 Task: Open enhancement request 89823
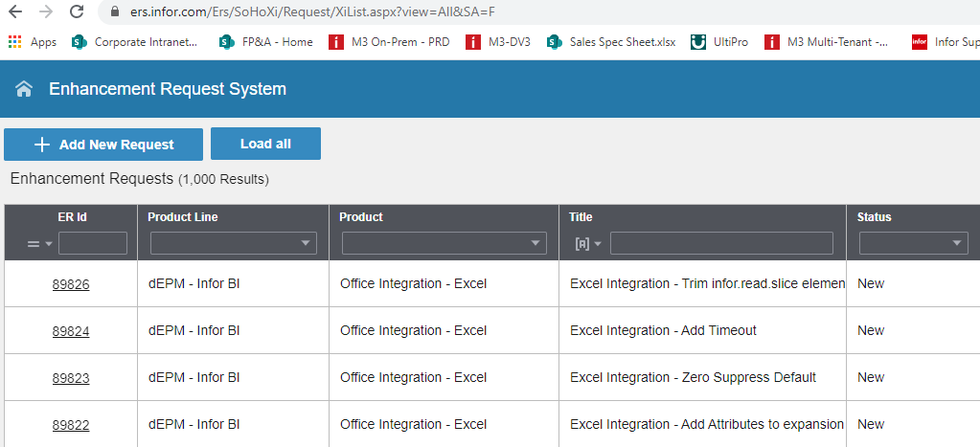[x=71, y=378]
